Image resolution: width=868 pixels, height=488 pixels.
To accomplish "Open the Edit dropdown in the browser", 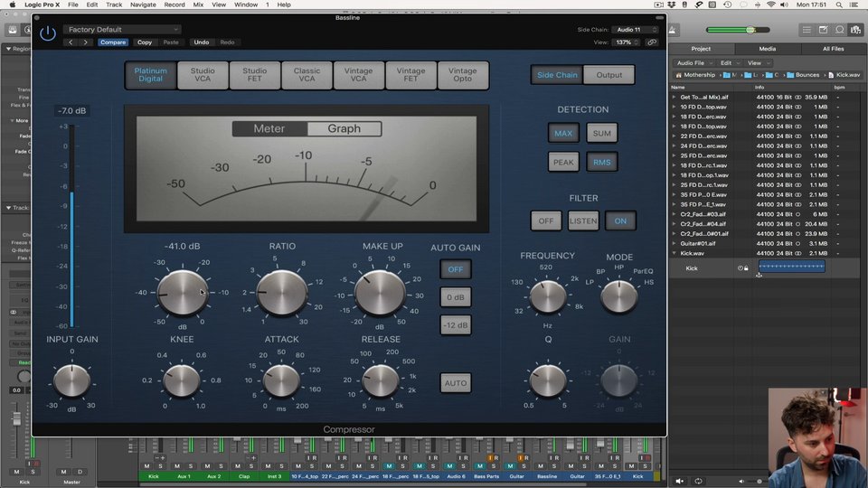I will click(x=729, y=63).
